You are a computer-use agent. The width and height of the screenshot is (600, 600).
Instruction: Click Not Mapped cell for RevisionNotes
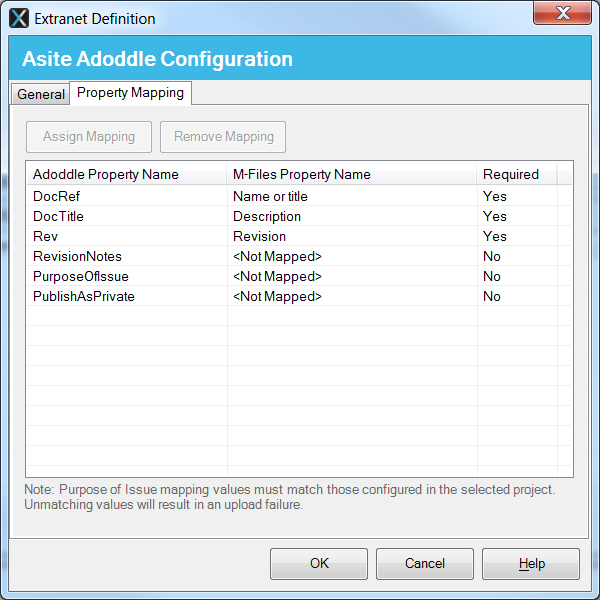click(277, 256)
